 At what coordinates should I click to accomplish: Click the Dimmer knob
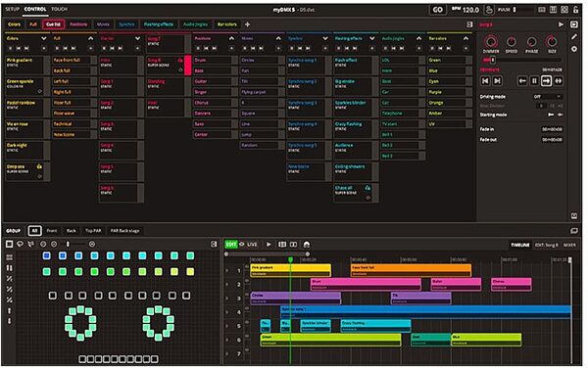pos(491,41)
